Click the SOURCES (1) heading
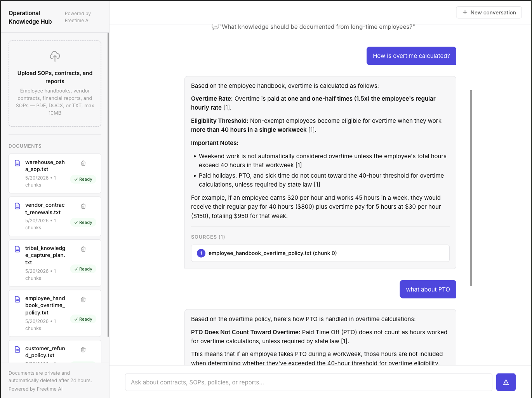 coord(208,237)
